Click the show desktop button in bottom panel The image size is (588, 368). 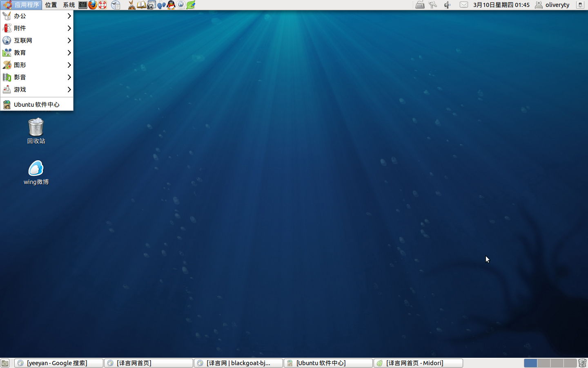click(x=5, y=363)
